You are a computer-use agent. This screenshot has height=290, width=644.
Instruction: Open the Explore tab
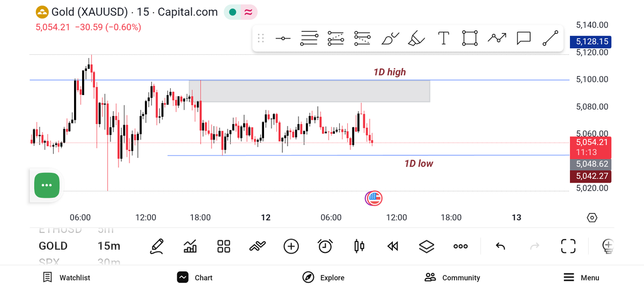coord(324,278)
